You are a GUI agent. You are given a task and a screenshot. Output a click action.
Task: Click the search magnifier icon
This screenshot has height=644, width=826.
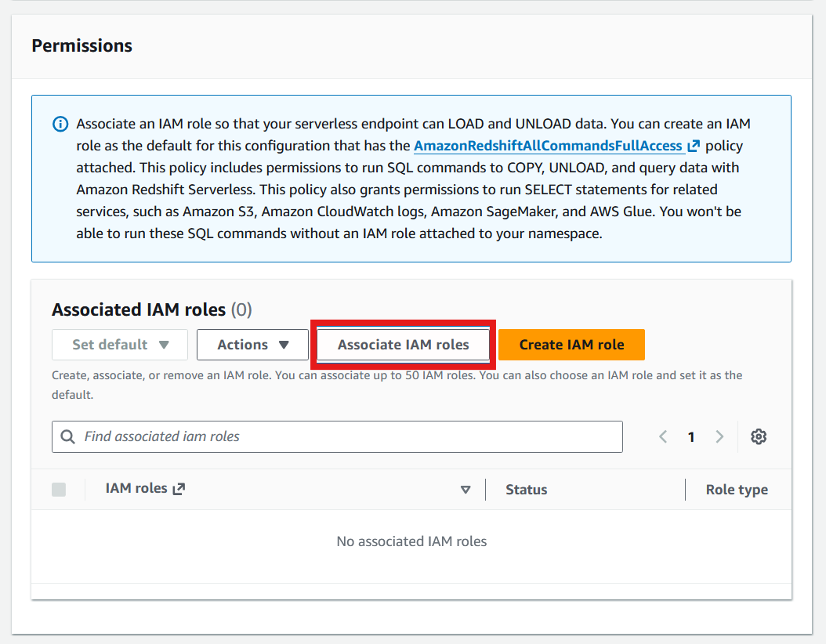(x=68, y=436)
